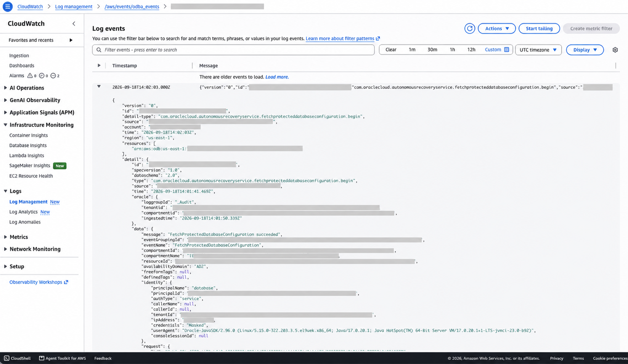
Task: Open the Custom calendar range icon
Action: pyautogui.click(x=506, y=50)
